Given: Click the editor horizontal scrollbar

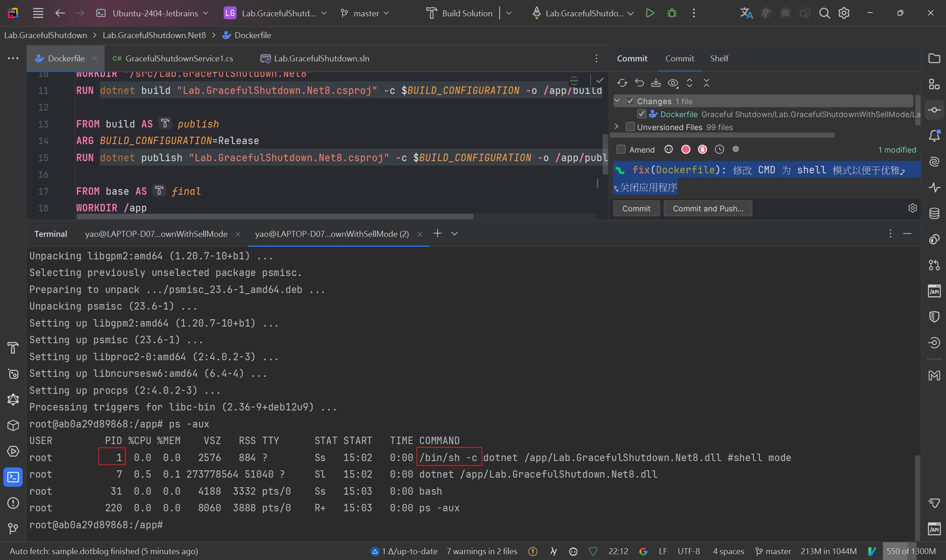Looking at the screenshot, I should tap(275, 216).
